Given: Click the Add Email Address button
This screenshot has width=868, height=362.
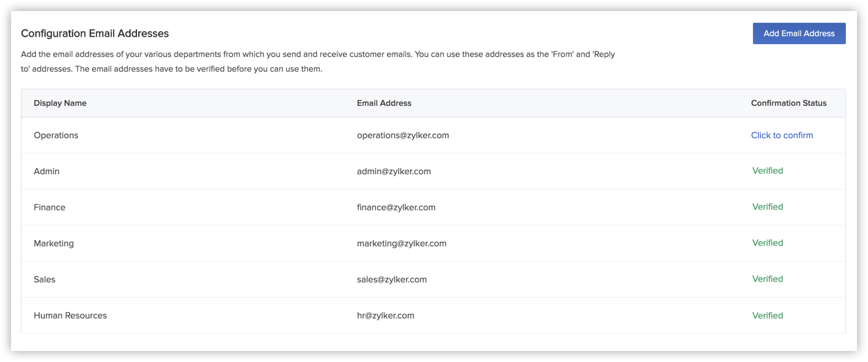Looking at the screenshot, I should pos(799,34).
